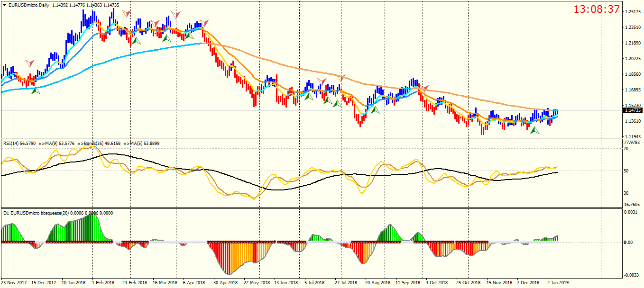Select the brown down arrow above December 2017 candles
644x288 pixels.
coord(30,63)
